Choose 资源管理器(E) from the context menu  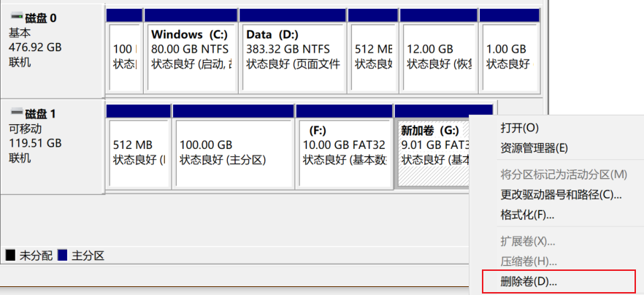pos(534,148)
